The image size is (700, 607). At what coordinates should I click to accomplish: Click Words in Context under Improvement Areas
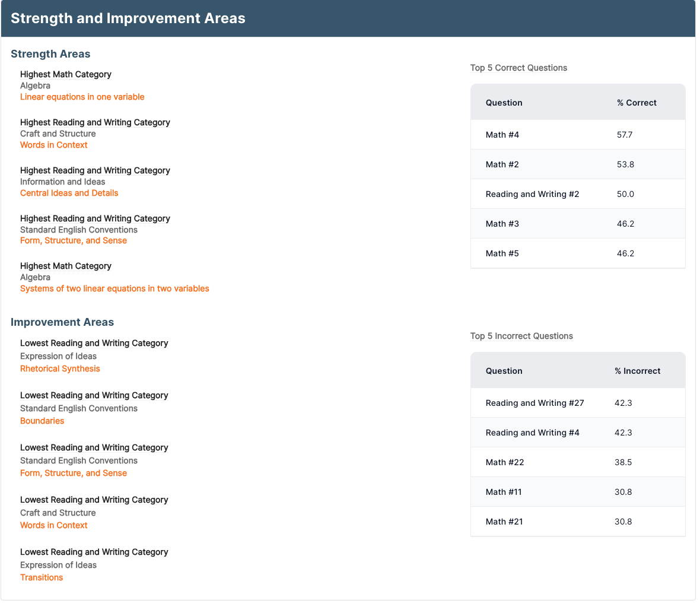[x=53, y=525]
